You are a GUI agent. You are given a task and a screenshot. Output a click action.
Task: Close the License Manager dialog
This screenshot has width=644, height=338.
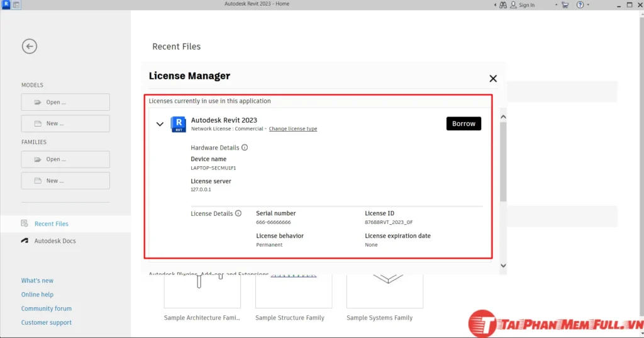[x=493, y=79]
